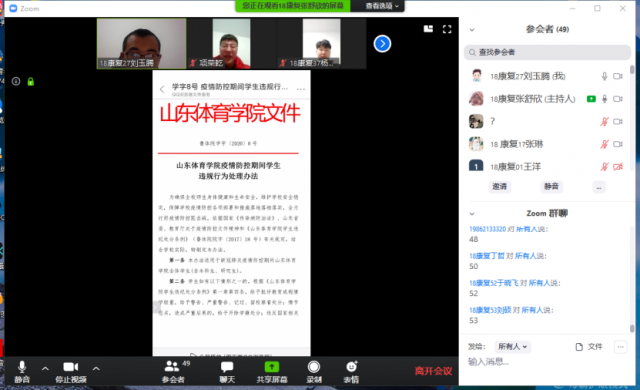640x390 pixels.
Task: Click the share screen icon in toolbar
Action: pos(271,367)
